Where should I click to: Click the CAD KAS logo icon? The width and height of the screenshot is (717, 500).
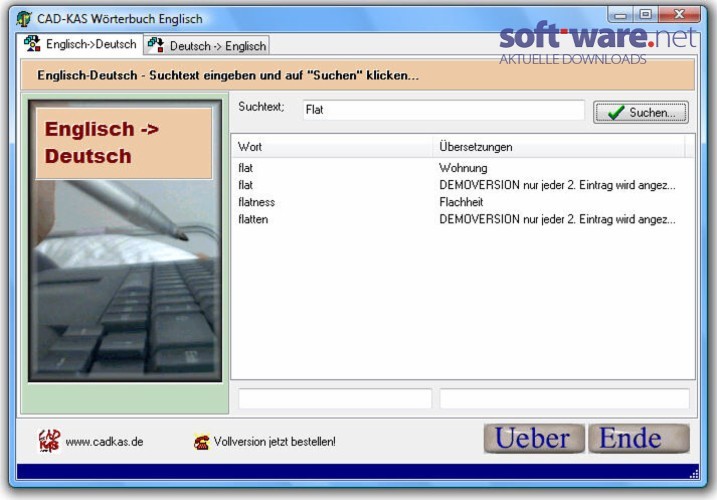[x=49, y=441]
